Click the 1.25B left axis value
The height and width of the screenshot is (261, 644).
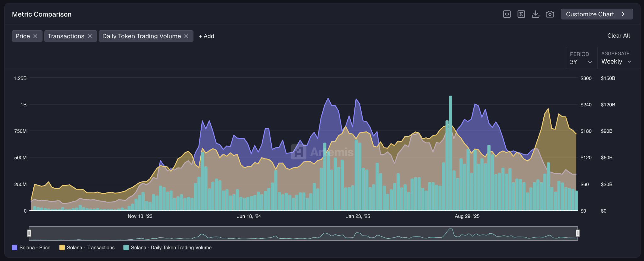click(x=20, y=78)
